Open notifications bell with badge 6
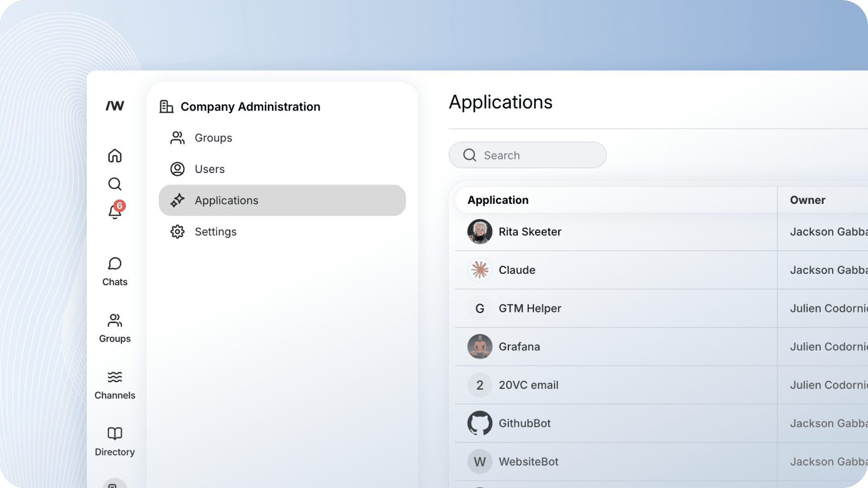The width and height of the screenshot is (868, 488). click(x=116, y=210)
